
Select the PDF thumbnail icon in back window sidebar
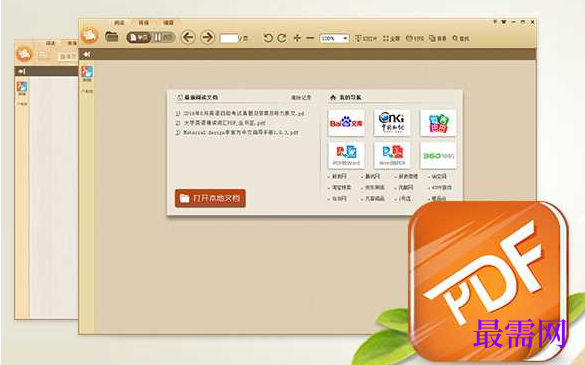click(22, 88)
